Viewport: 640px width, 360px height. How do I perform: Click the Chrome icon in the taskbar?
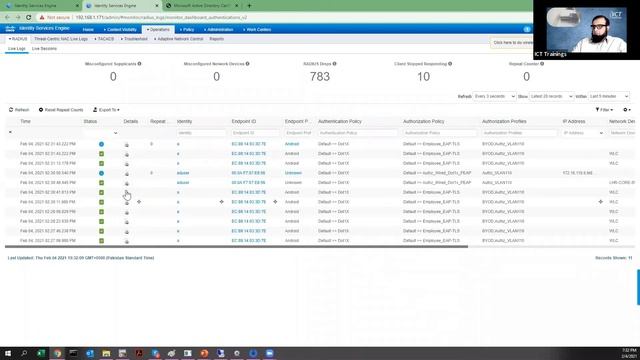[58, 353]
